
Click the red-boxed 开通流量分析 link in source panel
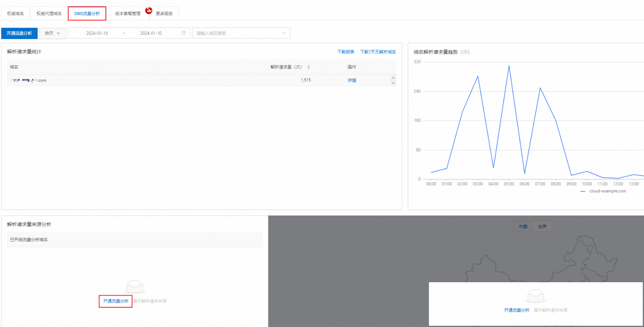click(116, 301)
